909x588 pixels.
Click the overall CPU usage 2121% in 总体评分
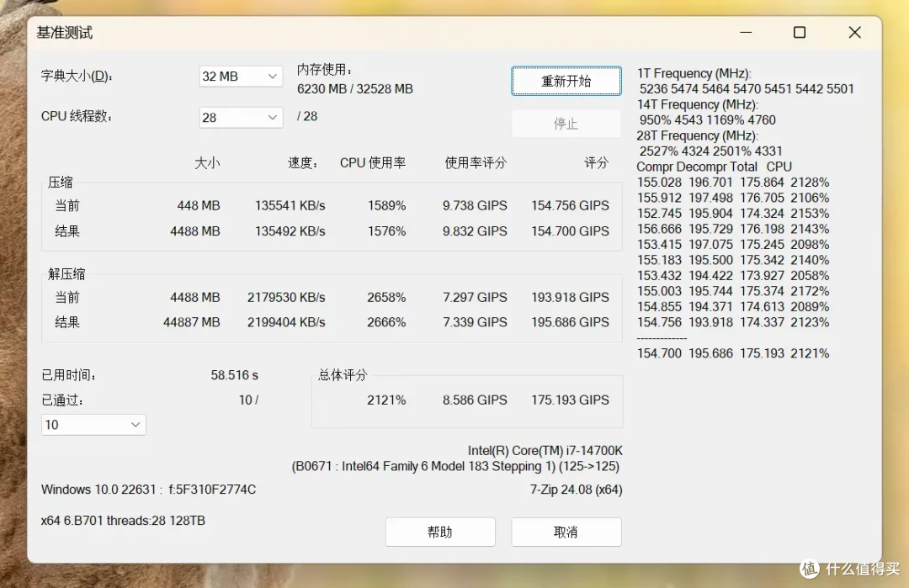(x=386, y=400)
